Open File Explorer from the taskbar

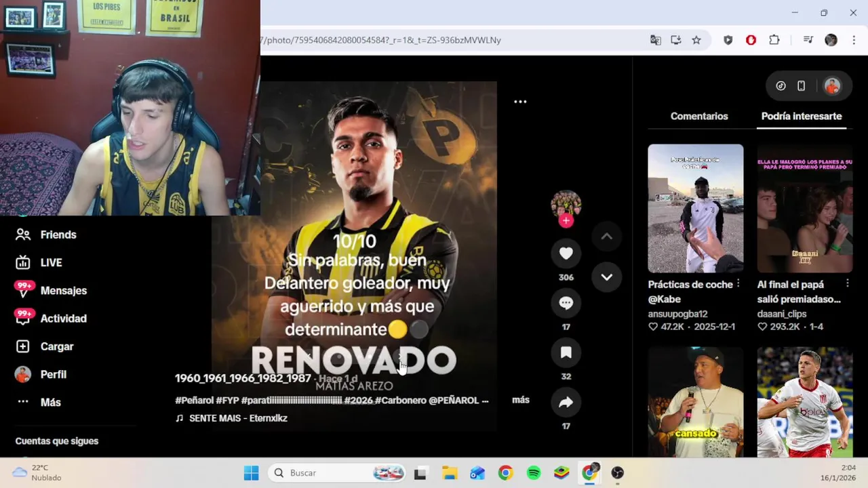pos(450,473)
